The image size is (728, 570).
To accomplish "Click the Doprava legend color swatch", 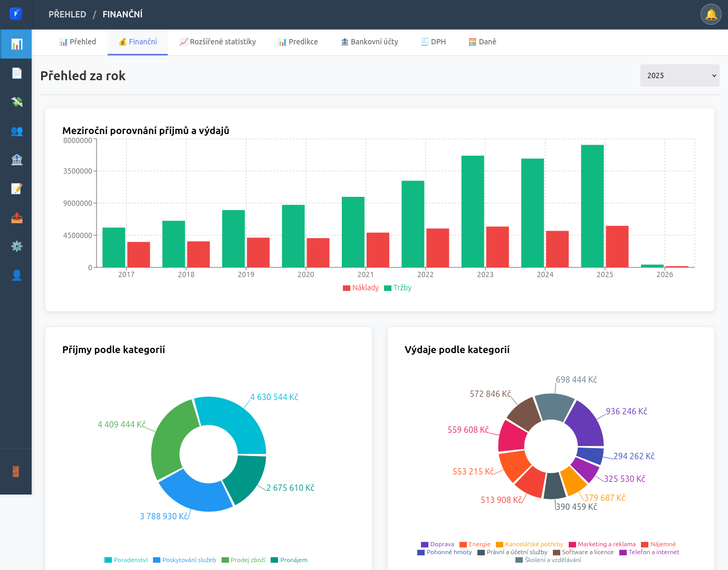I will 425,545.
